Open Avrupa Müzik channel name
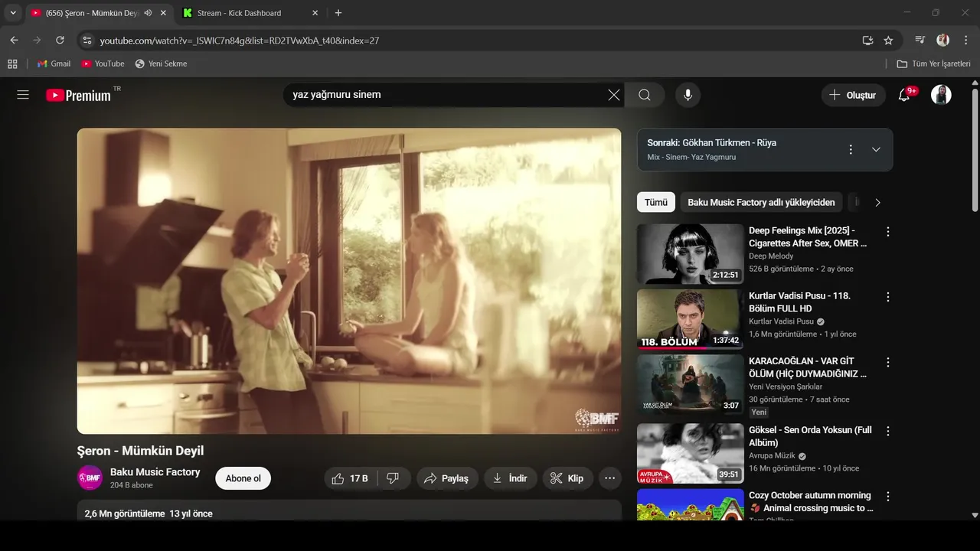This screenshot has width=980, height=551. 772,455
